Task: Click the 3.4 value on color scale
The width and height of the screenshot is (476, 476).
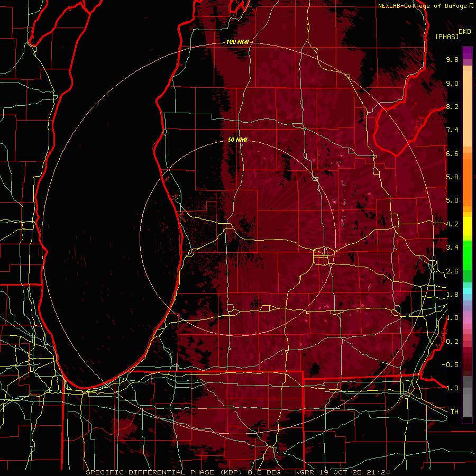Action: pyautogui.click(x=452, y=247)
